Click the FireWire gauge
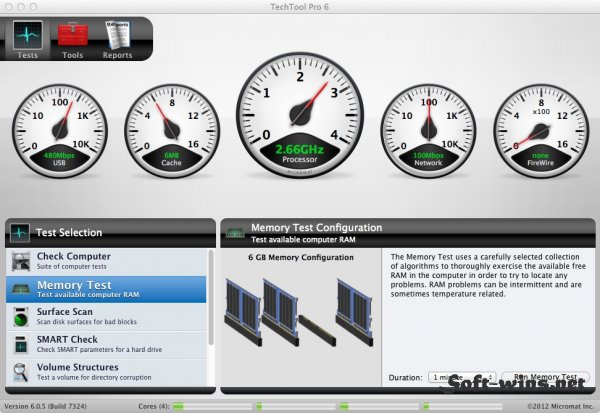The image size is (600, 413). click(x=541, y=131)
